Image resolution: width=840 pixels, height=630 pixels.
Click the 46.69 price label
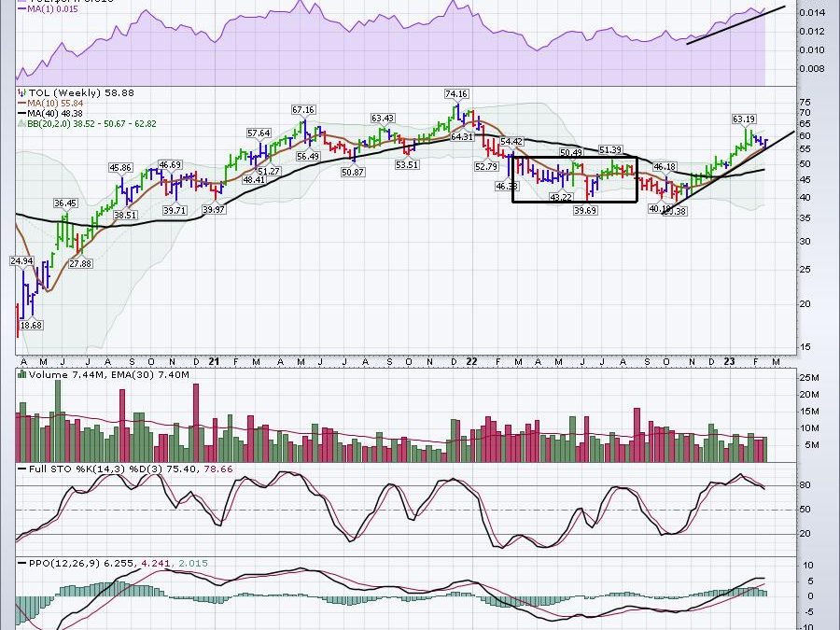click(x=171, y=164)
